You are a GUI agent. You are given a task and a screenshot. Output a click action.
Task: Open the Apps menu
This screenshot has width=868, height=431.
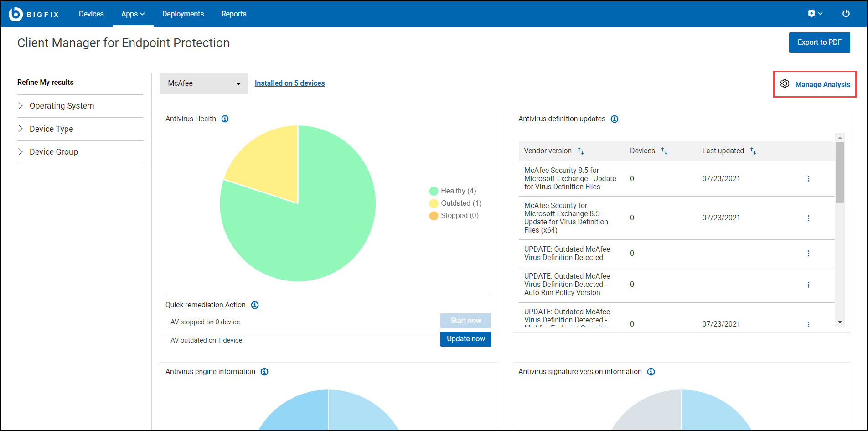[133, 14]
